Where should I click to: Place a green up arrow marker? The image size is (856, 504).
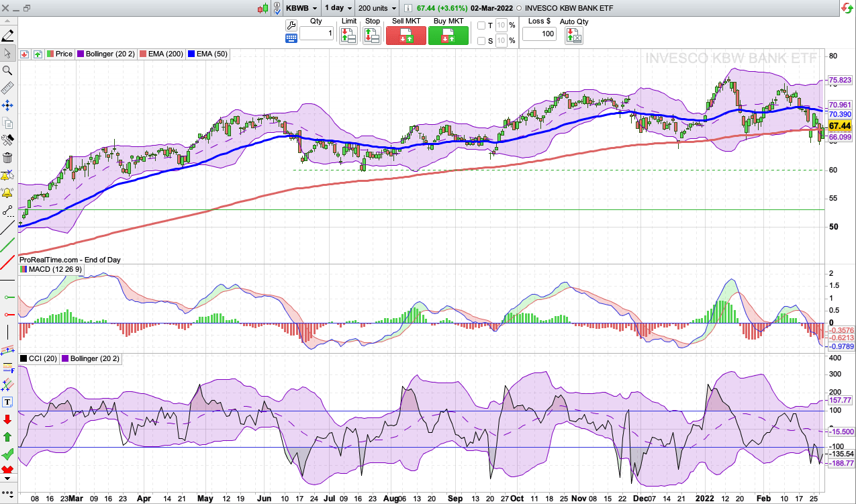coord(7,437)
